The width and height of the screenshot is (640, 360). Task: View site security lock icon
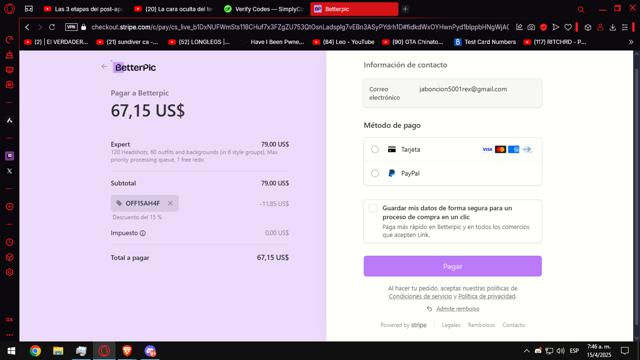(84, 27)
